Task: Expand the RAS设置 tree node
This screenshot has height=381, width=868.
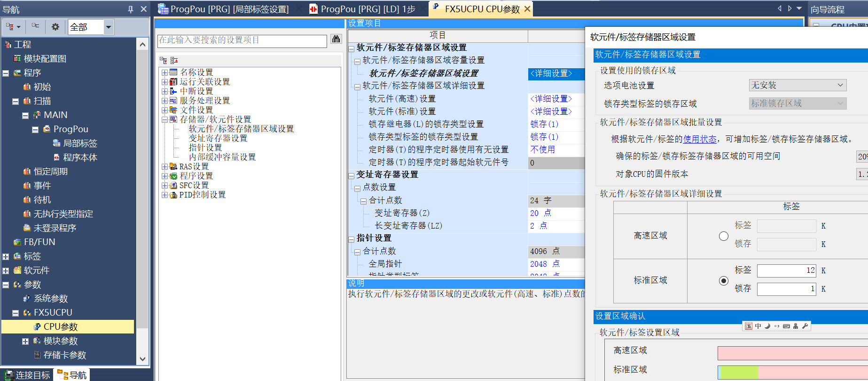Action: pos(165,167)
